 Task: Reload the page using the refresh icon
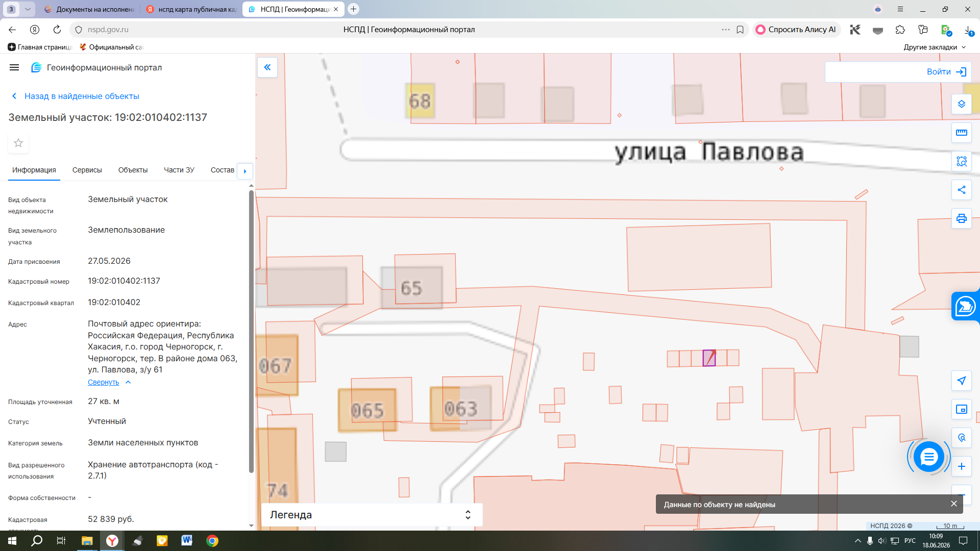pyautogui.click(x=57, y=30)
